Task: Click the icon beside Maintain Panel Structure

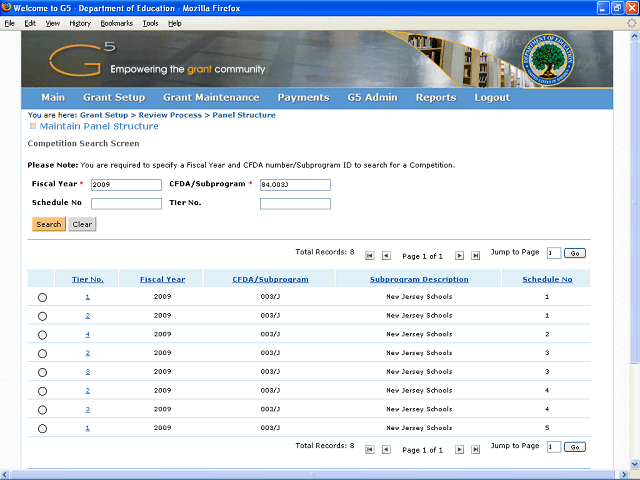Action: tap(33, 127)
